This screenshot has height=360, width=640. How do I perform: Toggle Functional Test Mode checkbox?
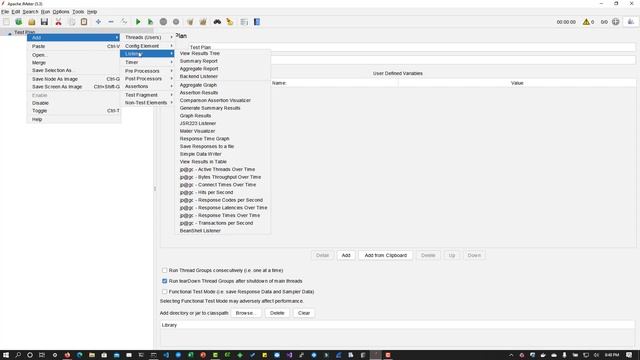pyautogui.click(x=164, y=291)
